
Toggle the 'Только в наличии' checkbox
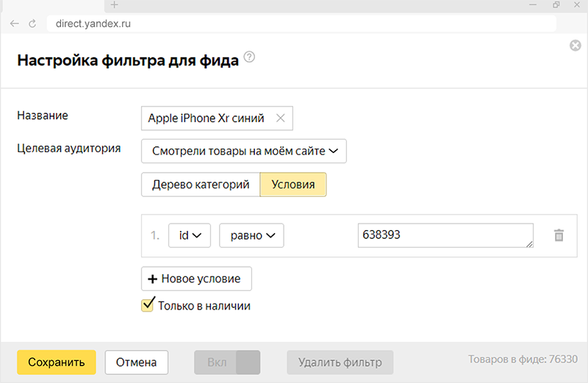(148, 305)
